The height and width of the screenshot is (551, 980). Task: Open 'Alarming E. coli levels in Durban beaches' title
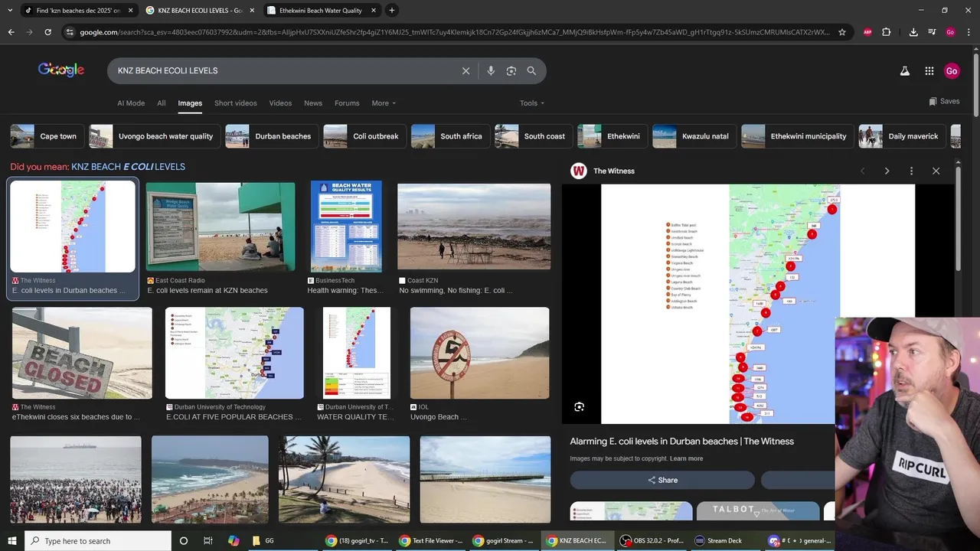(x=681, y=441)
